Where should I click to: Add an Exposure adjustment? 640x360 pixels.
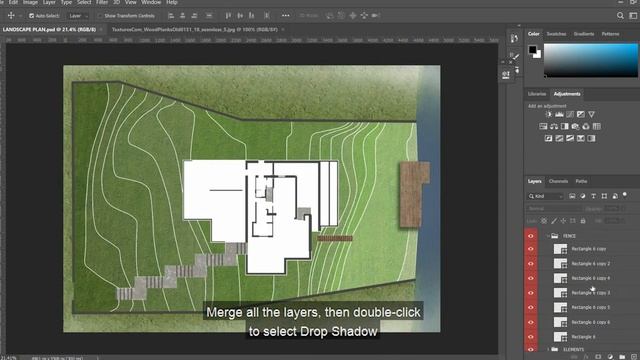[580, 115]
